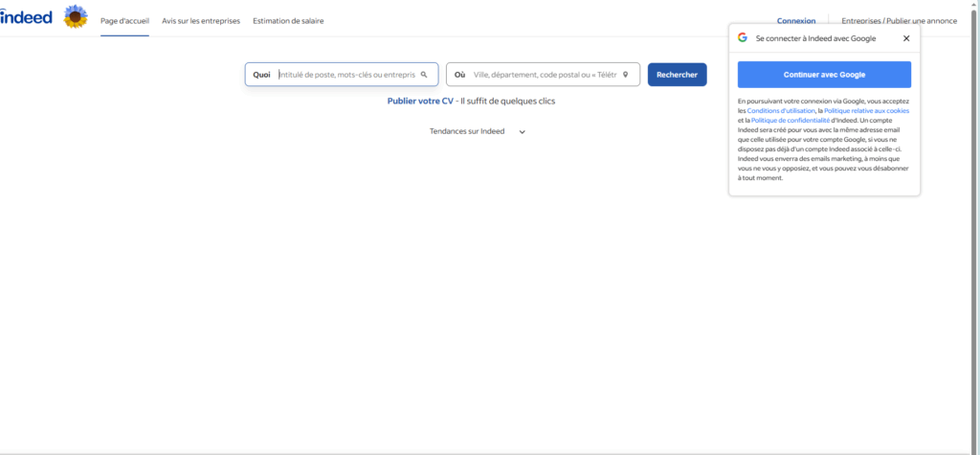Click the location pin icon in Où field
Image resolution: width=980 pixels, height=455 pixels.
pyautogui.click(x=625, y=75)
